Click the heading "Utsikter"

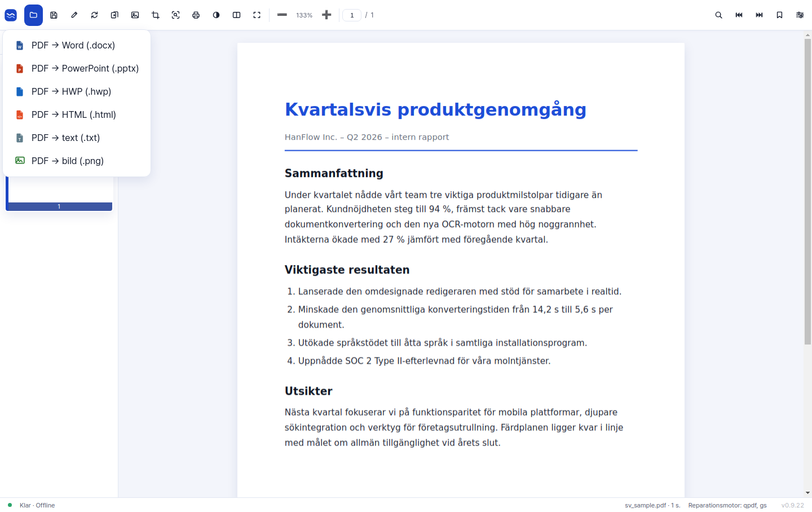(308, 391)
